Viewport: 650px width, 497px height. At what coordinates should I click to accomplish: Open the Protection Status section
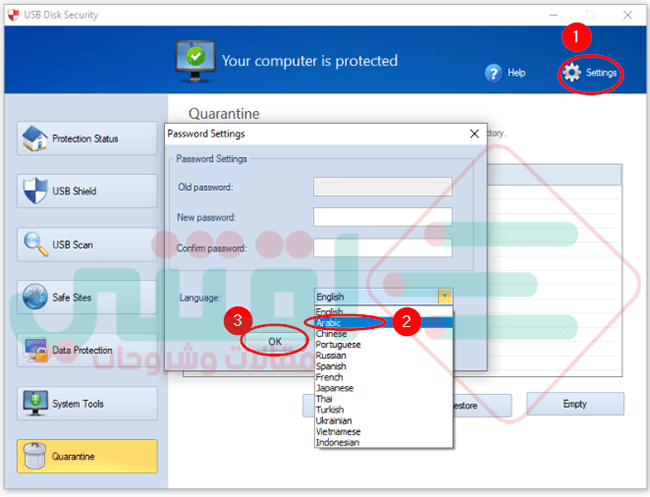click(x=87, y=138)
